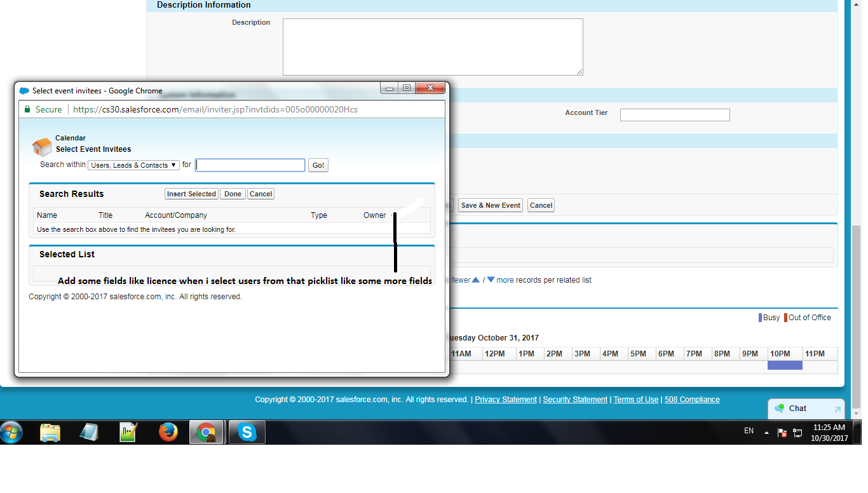868x493 pixels.
Task: Click the Done button in the popup
Action: (x=233, y=194)
